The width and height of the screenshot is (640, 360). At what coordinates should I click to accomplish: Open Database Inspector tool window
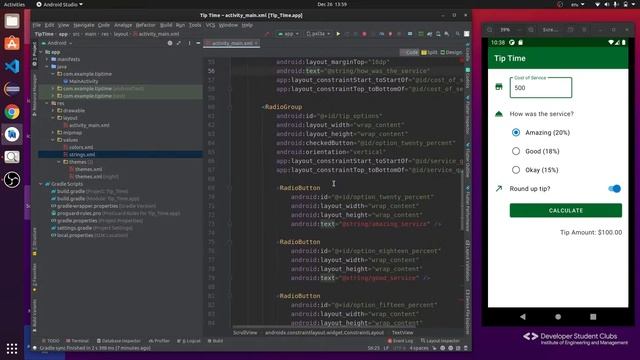118,340
